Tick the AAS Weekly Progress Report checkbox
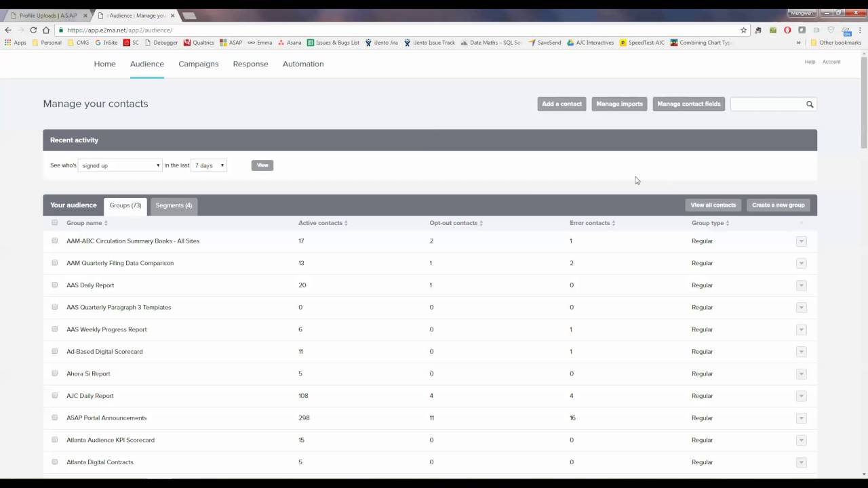This screenshot has width=868, height=488. 55,329
